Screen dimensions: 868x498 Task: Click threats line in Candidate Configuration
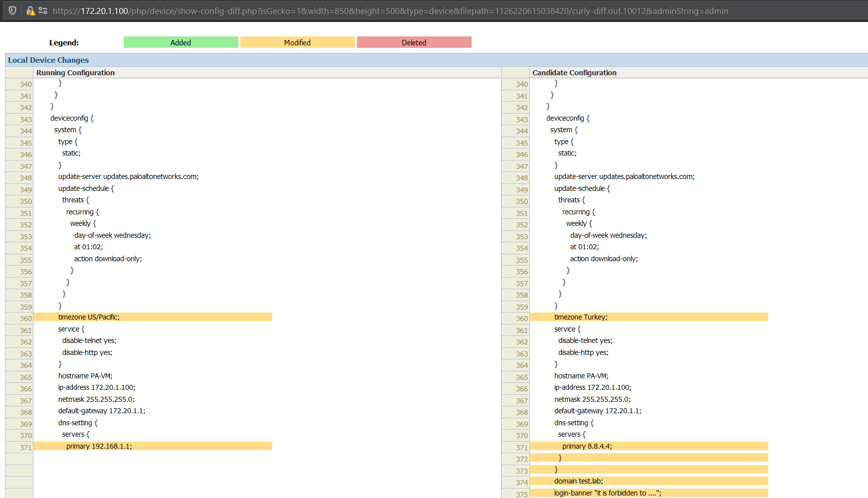point(571,200)
